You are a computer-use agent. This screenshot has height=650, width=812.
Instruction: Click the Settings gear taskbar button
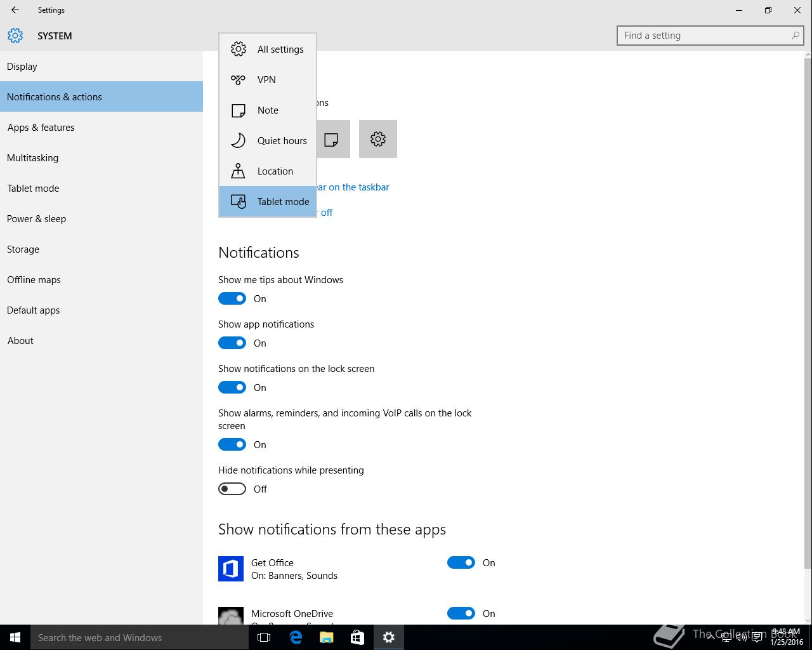389,637
